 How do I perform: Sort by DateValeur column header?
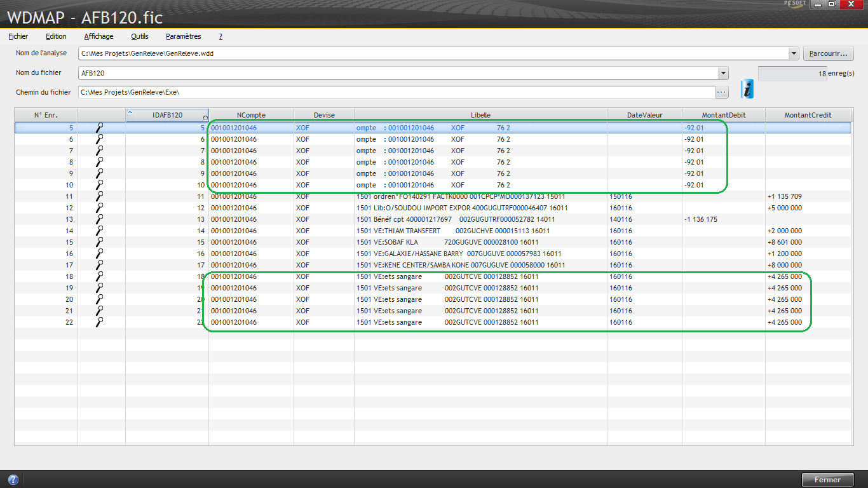pyautogui.click(x=644, y=115)
